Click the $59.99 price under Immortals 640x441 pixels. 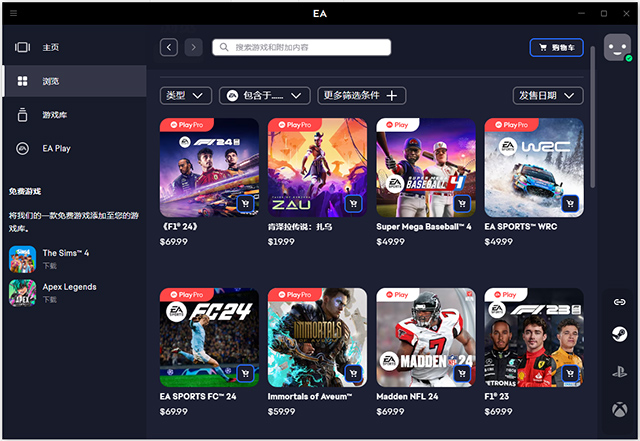(x=281, y=412)
